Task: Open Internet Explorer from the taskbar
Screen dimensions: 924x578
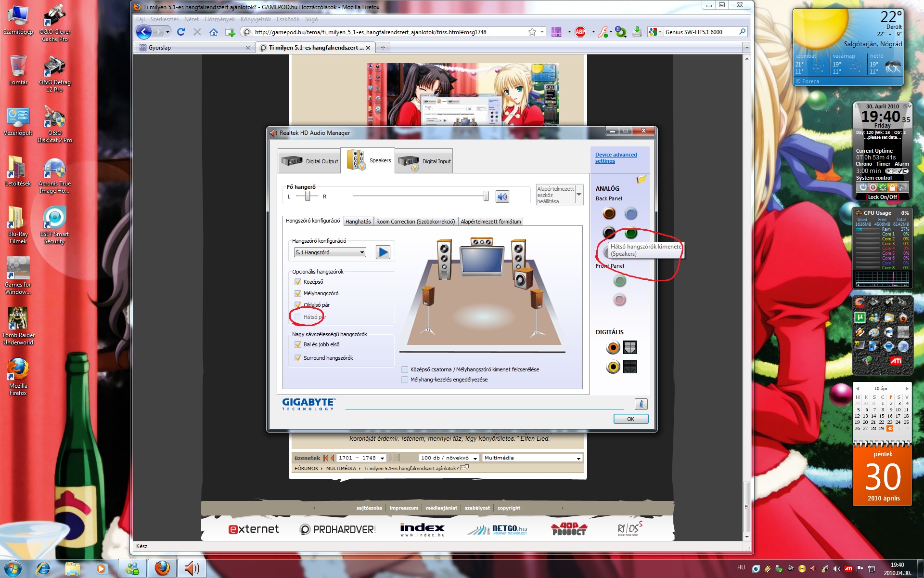Action: 43,568
